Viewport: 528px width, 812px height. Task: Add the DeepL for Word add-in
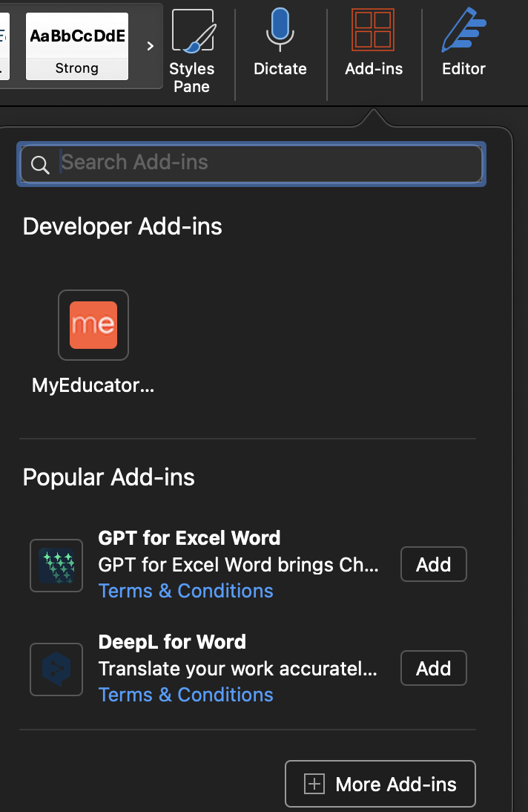click(434, 668)
